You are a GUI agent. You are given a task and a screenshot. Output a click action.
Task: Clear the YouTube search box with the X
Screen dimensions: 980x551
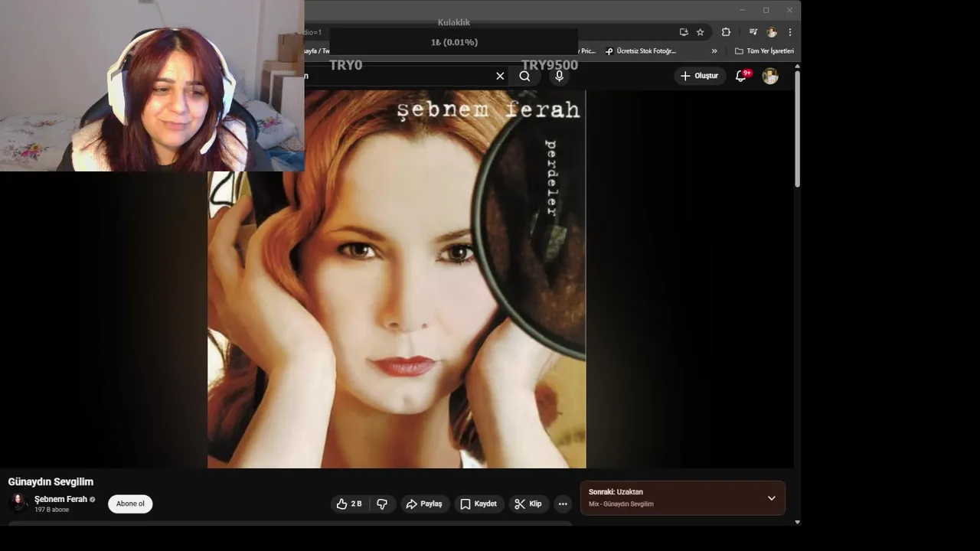(x=500, y=76)
